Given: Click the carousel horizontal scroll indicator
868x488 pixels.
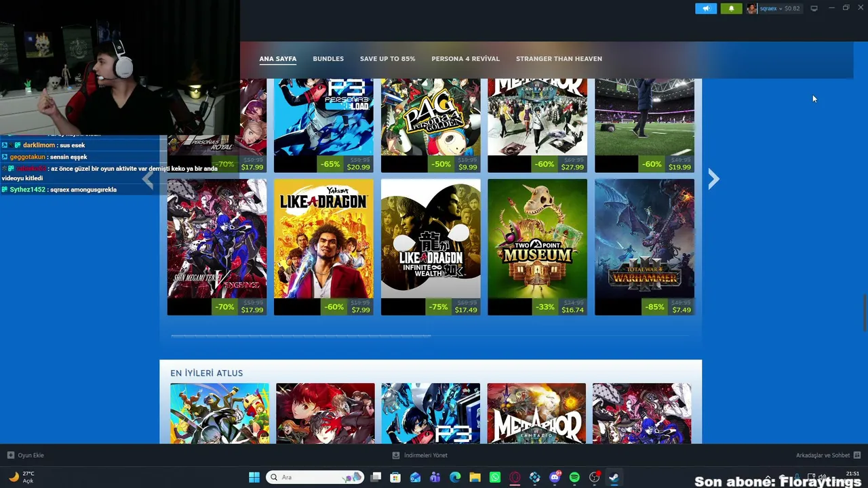Looking at the screenshot, I should 300,335.
